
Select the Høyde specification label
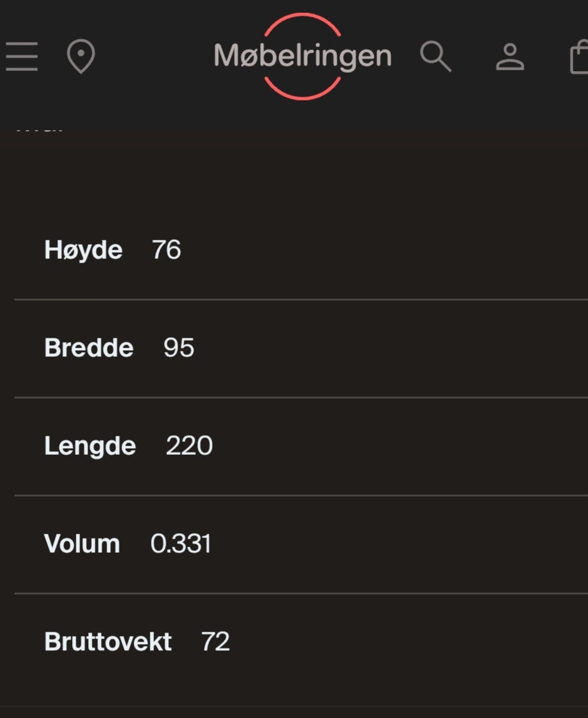pyautogui.click(x=83, y=250)
